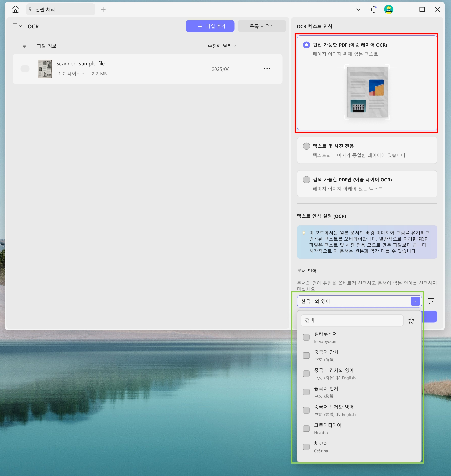Click the language 검색 field
Screen dimensions: 451x476
click(352, 320)
